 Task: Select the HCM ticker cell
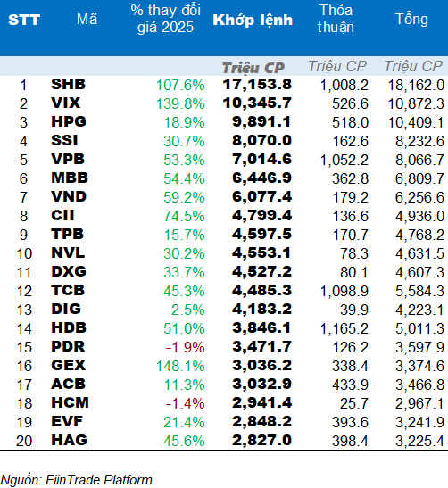(x=70, y=402)
